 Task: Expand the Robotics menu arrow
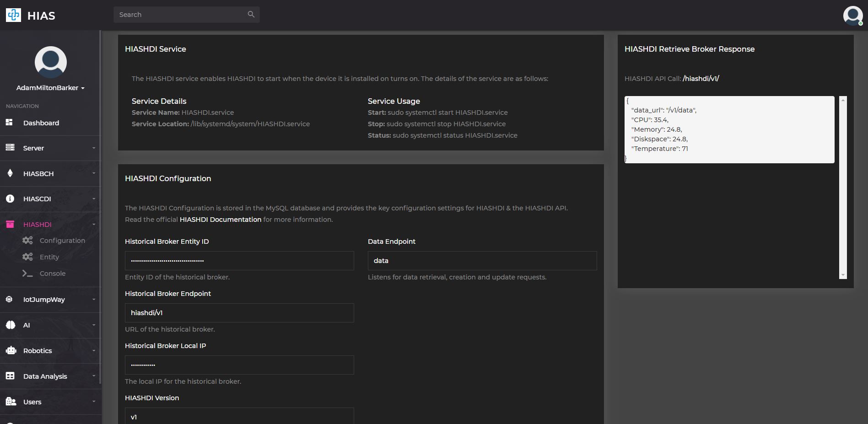click(x=94, y=350)
